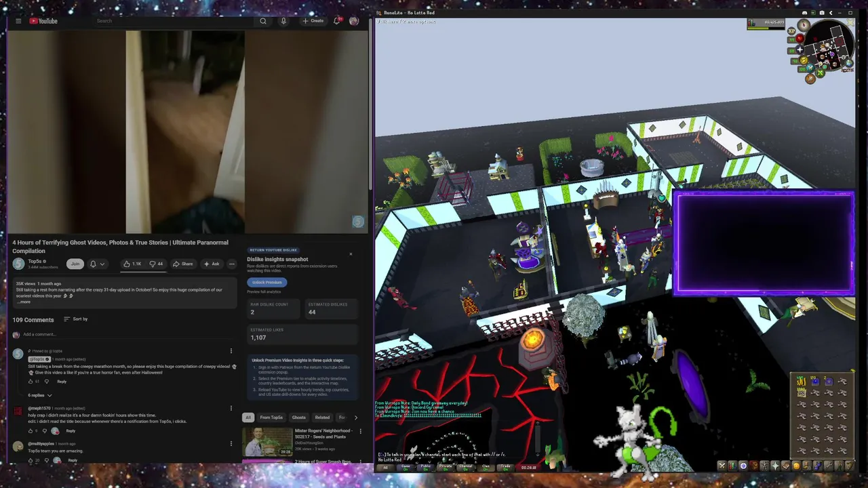
Task: Click the RuneLite green login icon
Action: coord(813,13)
